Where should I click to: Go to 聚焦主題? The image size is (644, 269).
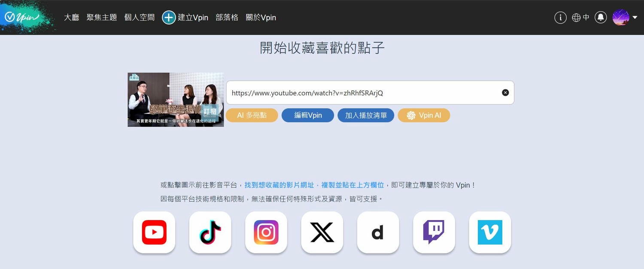pos(102,18)
